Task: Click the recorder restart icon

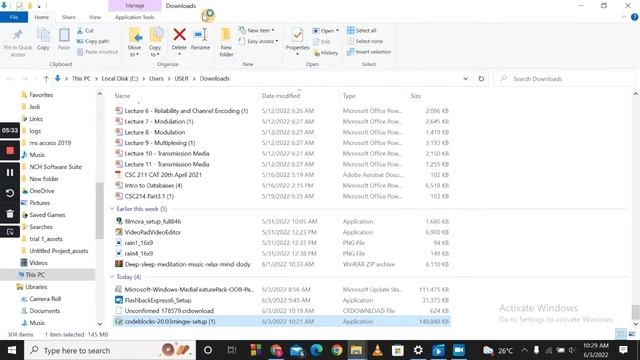Action: pos(10,193)
